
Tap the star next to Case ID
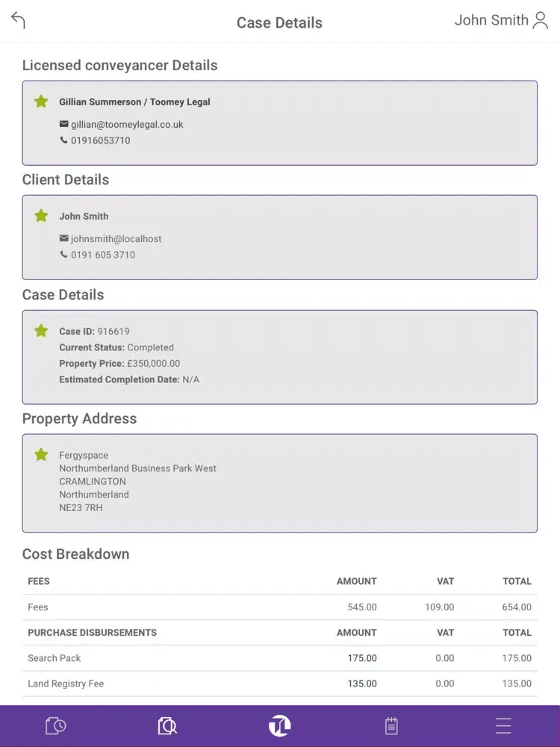[41, 331]
